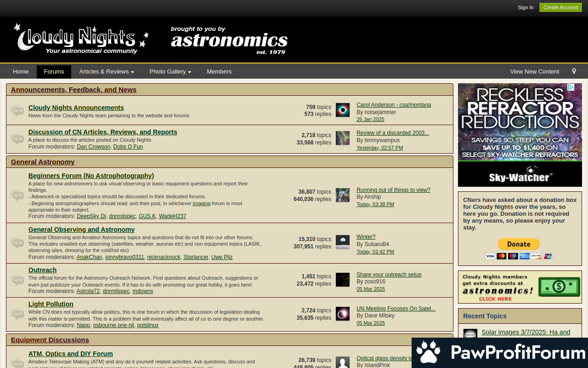Image resolution: width=588 pixels, height=368 pixels.
Task: Click the forum icon beside Cloudy Nights Announcements
Action: pyautogui.click(x=17, y=111)
